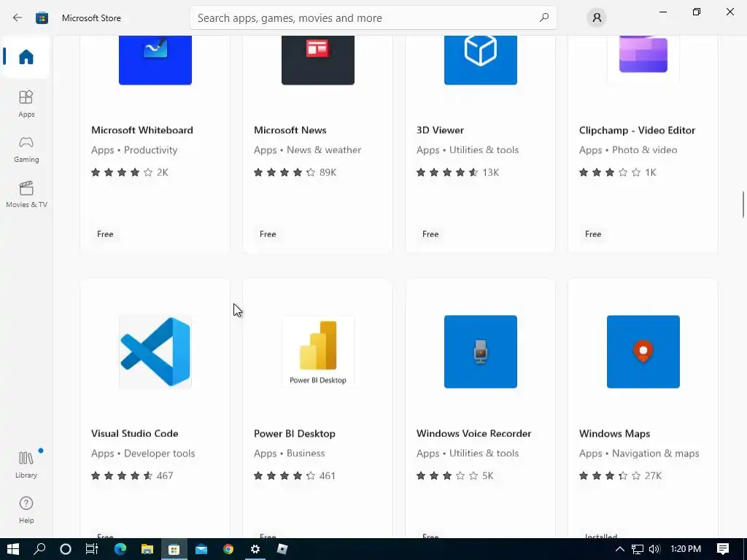Show hidden tray icons chevron
This screenshot has height=560, width=747.
(x=620, y=549)
